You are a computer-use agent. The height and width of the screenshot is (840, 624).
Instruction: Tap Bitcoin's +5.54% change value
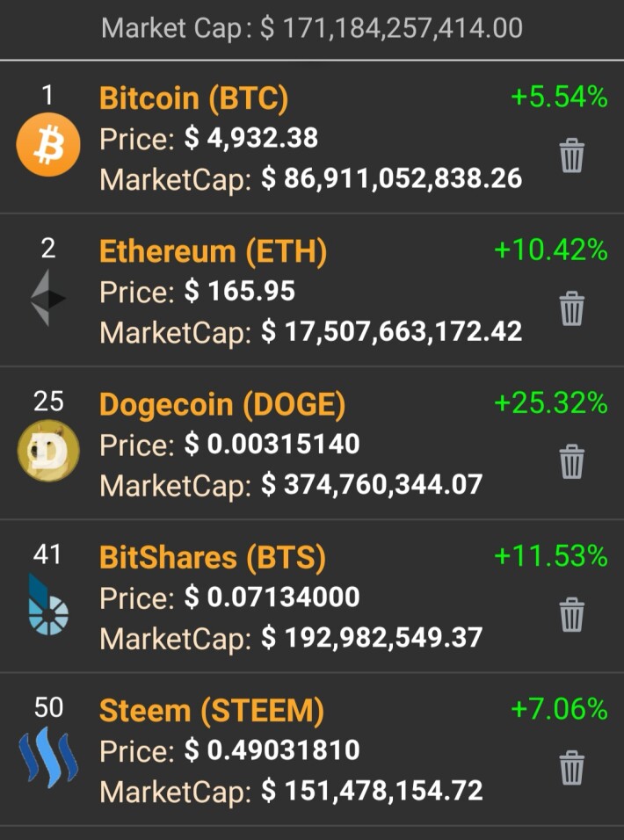[559, 98]
